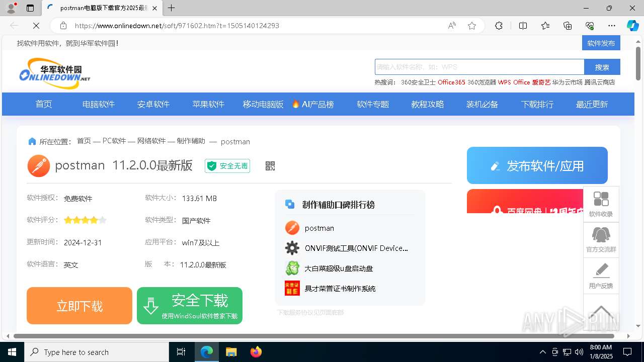Open the tab actions menu icon
The height and width of the screenshot is (362, 644).
point(30,8)
